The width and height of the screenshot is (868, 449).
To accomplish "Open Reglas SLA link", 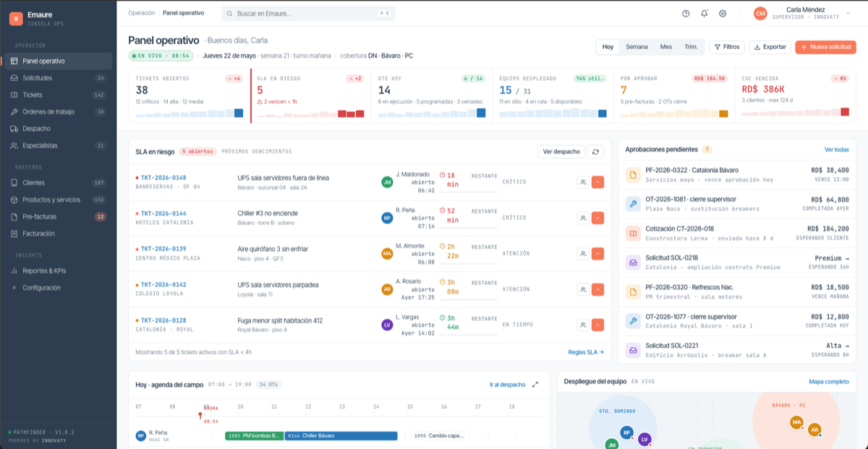I will point(586,352).
